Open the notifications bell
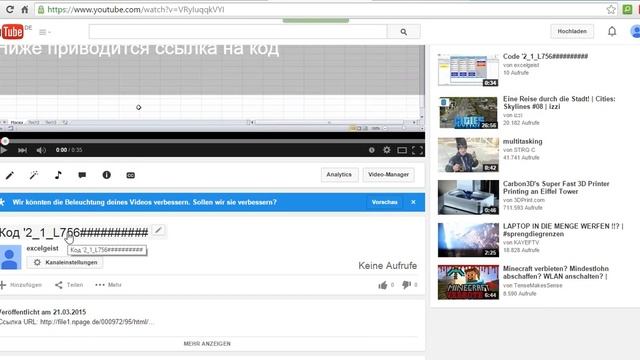The height and width of the screenshot is (360, 640). [612, 31]
